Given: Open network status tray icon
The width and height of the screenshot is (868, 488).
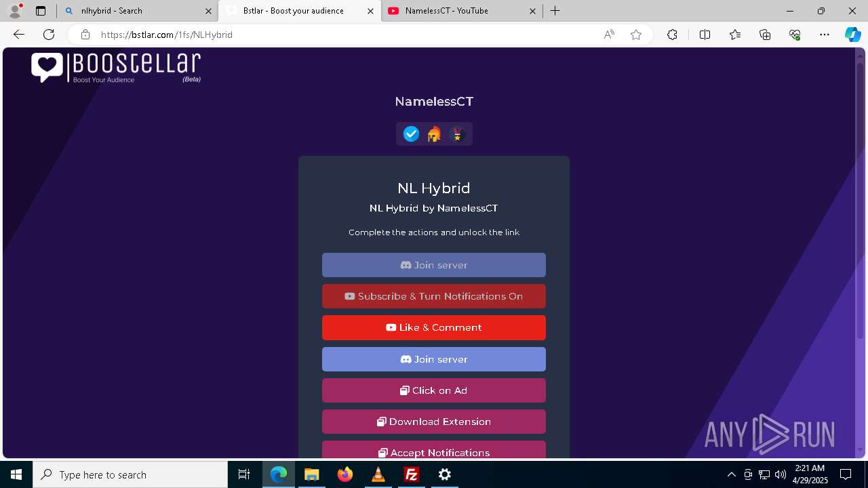Looking at the screenshot, I should click(764, 474).
